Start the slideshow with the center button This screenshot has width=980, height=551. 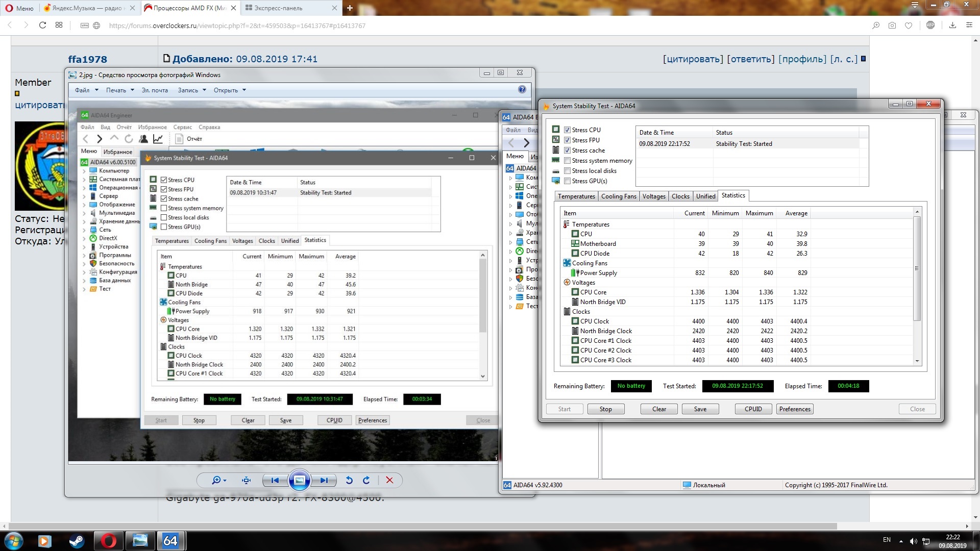tap(300, 480)
